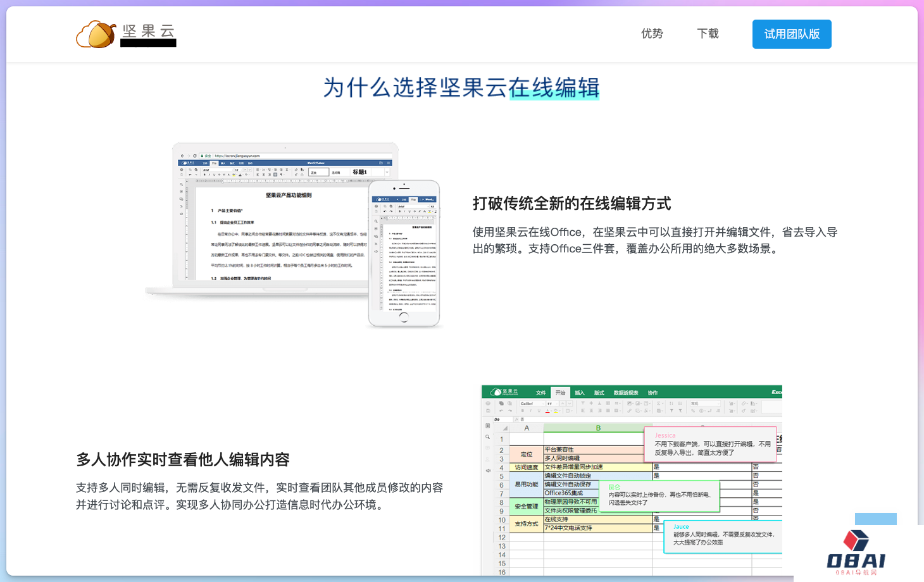Open the Calibri font dropdown in spreadsheet
924x582 pixels.
(x=530, y=403)
